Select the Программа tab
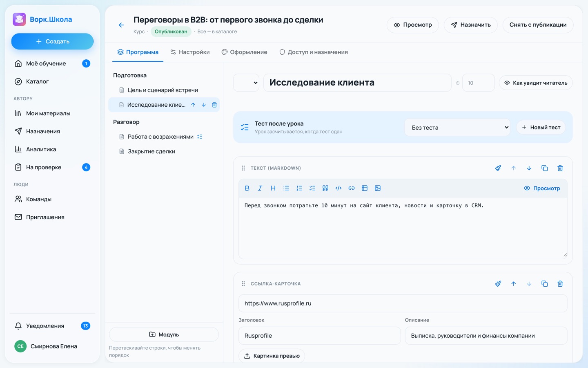The height and width of the screenshot is (368, 588). pos(138,52)
